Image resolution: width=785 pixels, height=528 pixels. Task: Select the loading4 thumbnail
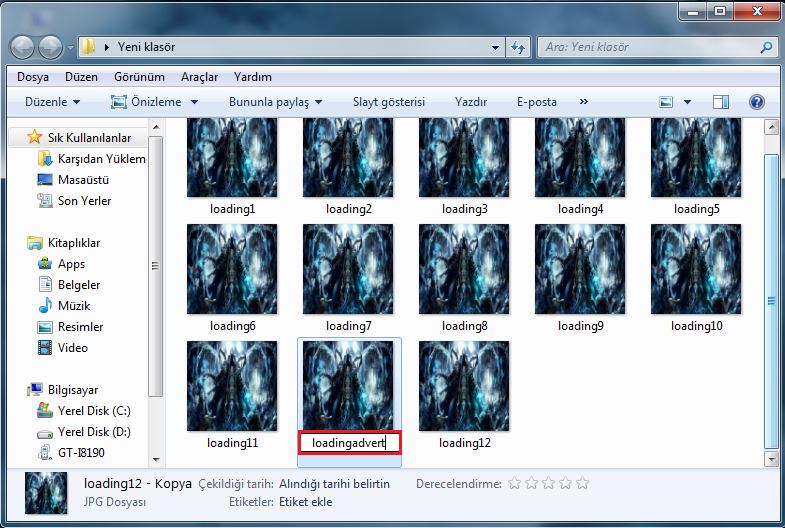(580, 157)
